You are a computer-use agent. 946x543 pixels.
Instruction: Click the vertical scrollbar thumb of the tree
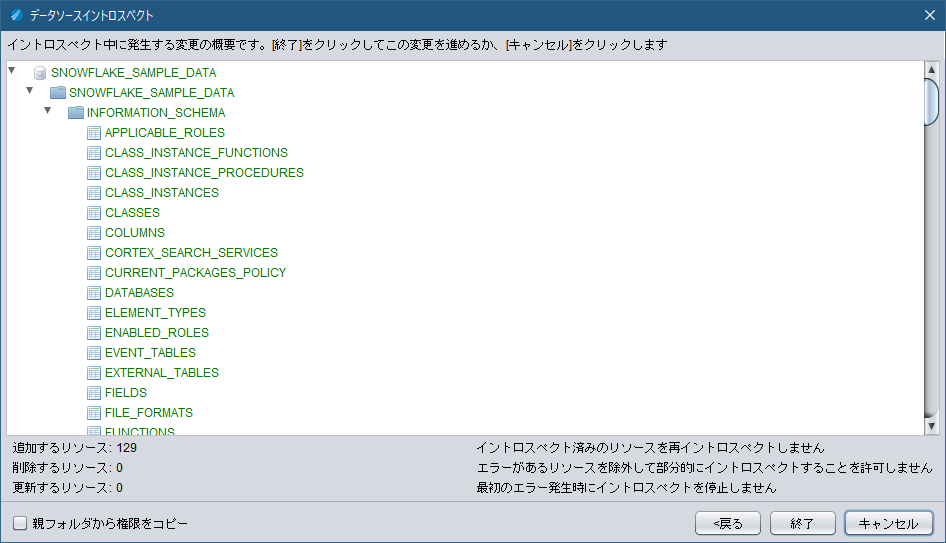tap(932, 101)
